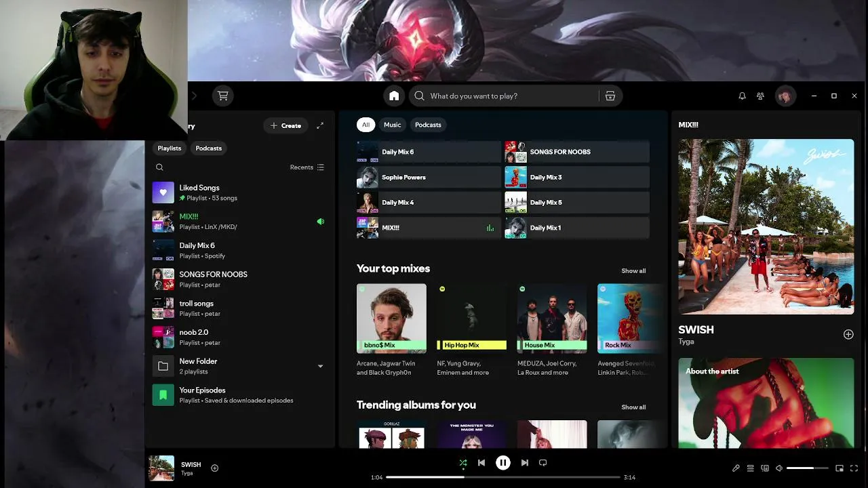Go to Spotify Home

(394, 96)
